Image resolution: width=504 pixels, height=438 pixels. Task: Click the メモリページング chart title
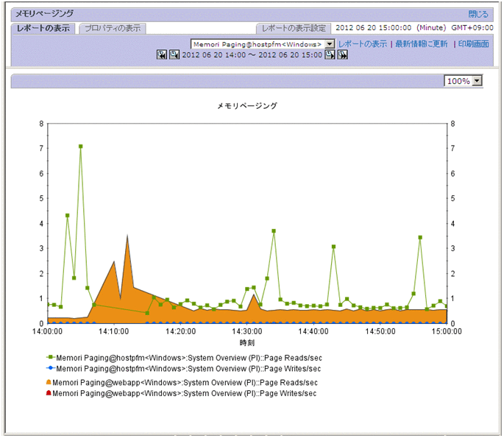[x=246, y=106]
